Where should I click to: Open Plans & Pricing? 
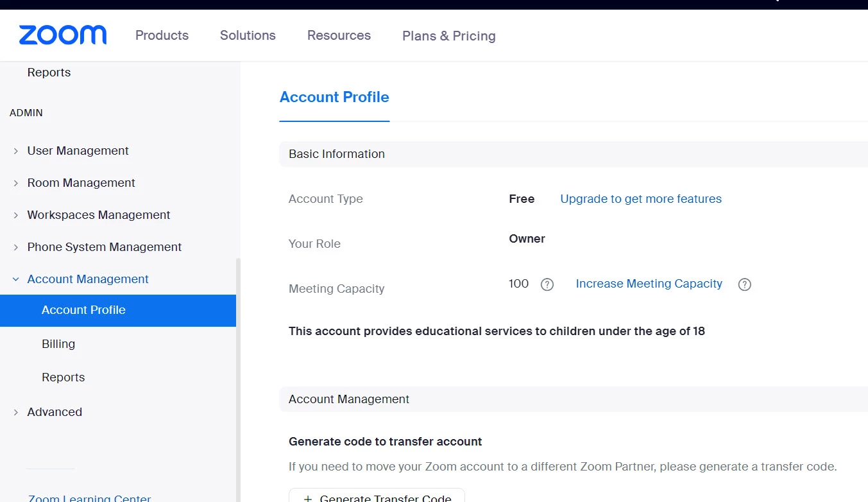[x=449, y=36]
